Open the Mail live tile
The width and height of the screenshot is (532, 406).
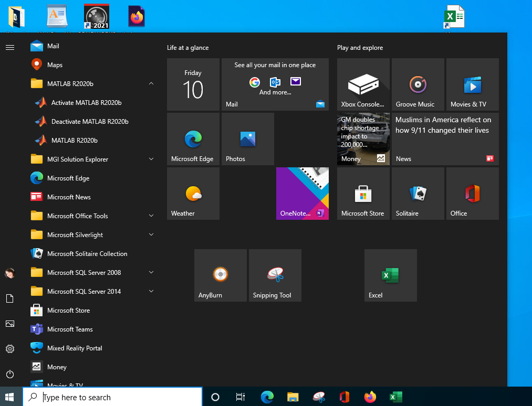point(275,84)
